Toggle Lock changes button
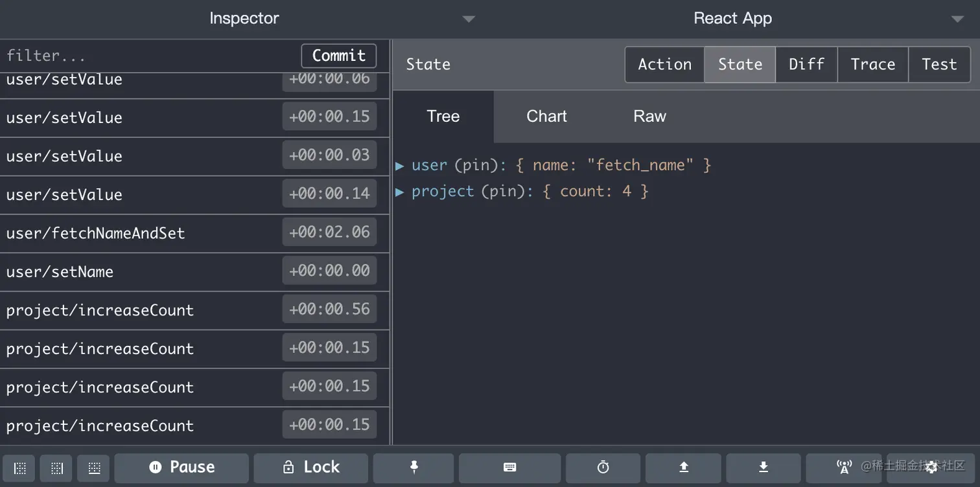 (x=311, y=468)
